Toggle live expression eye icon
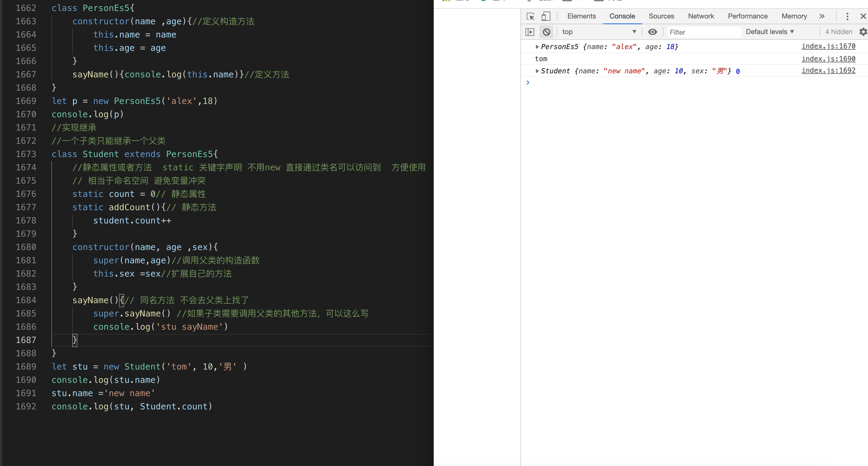 click(652, 32)
